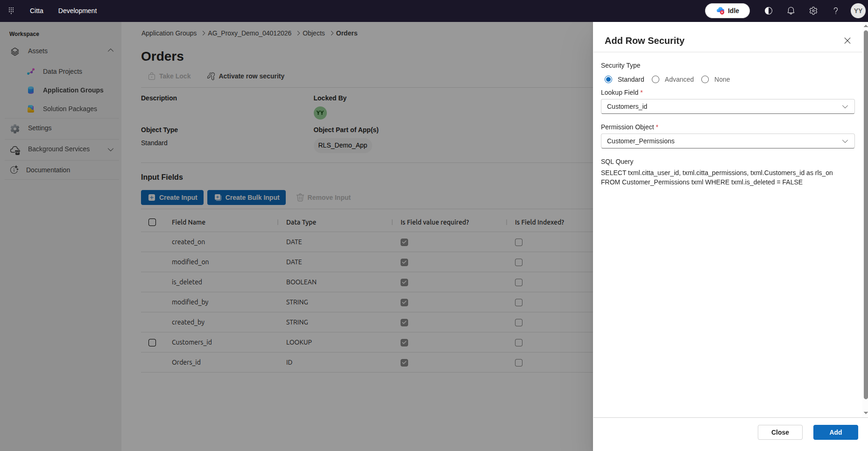The image size is (868, 451).
Task: Choose the Standard security type radio
Action: click(x=608, y=79)
